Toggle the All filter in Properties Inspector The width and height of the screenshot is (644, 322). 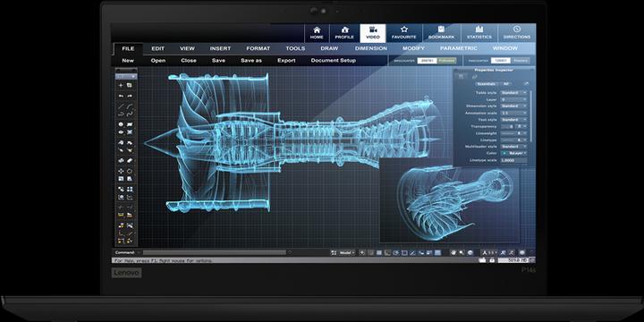(506, 84)
